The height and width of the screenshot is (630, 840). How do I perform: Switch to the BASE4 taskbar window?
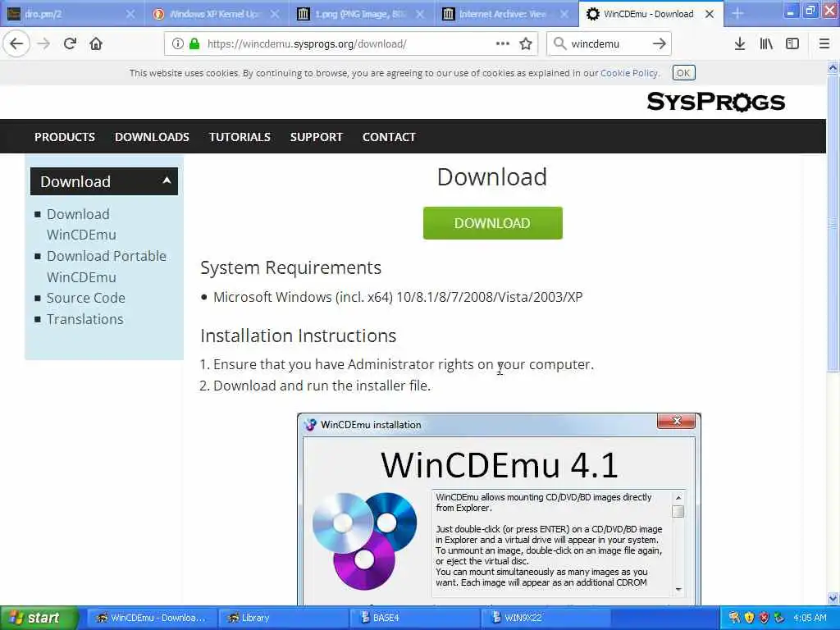tap(414, 618)
